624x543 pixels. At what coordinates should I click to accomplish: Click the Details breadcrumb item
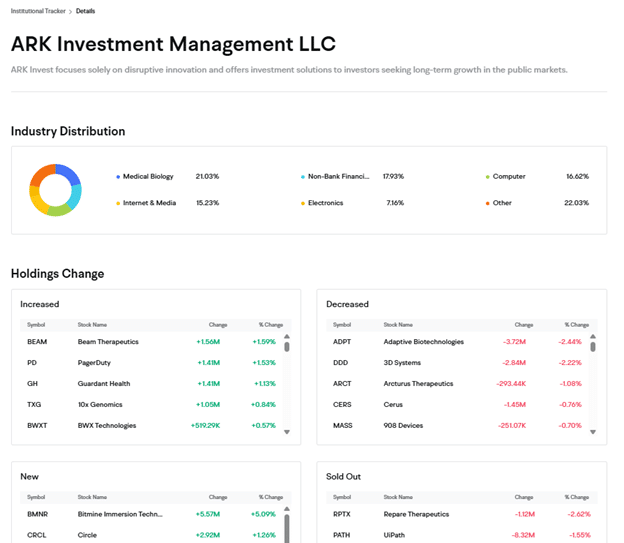coord(85,11)
